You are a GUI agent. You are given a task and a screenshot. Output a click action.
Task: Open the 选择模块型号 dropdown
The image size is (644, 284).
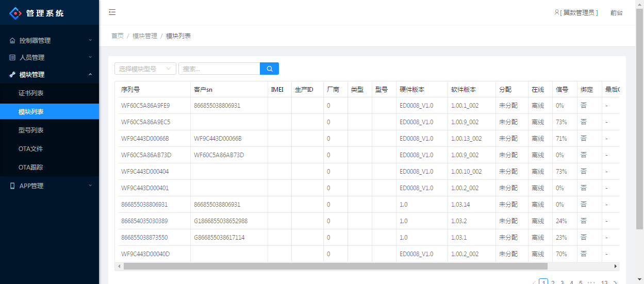145,69
